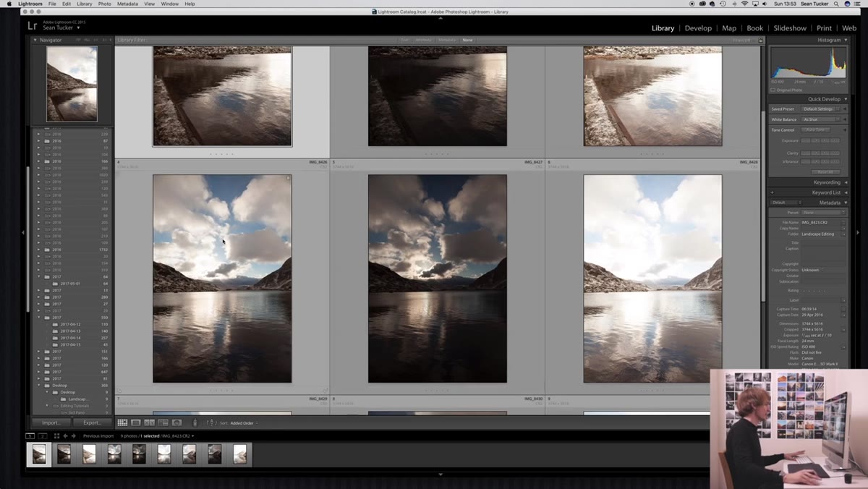This screenshot has width=868, height=489.
Task: Click the Navigator preview image
Action: coord(72,84)
